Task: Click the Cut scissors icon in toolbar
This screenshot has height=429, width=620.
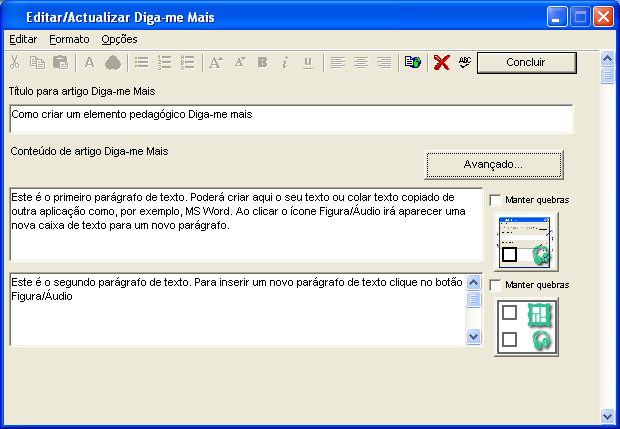Action: coord(14,63)
